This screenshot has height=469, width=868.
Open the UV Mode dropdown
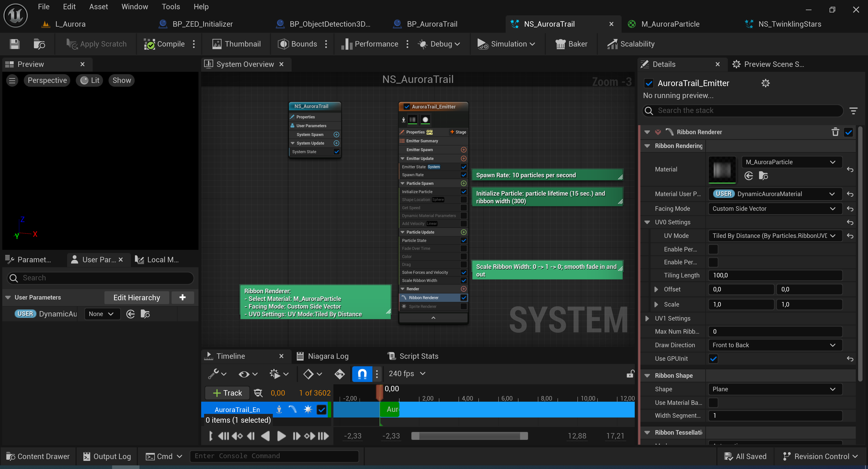[x=775, y=236]
